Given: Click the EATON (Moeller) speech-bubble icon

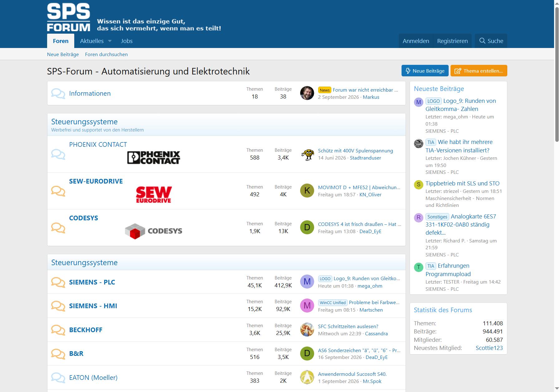Looking at the screenshot, I should pyautogui.click(x=58, y=377).
